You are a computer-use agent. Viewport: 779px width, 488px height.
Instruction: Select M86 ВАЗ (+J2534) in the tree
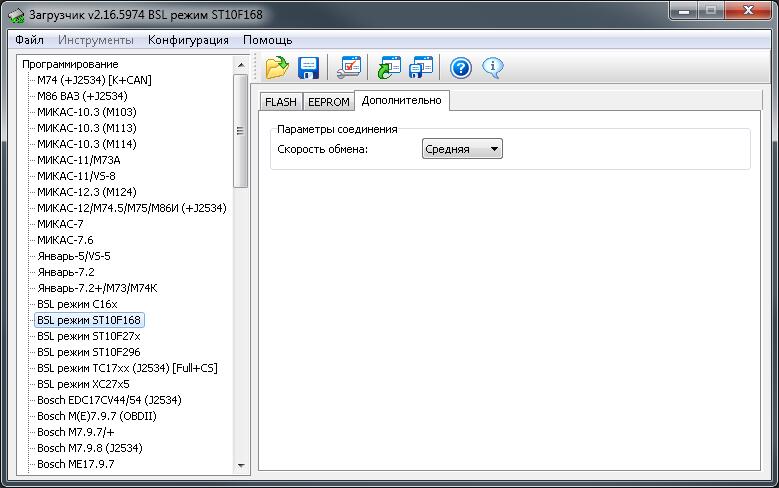coord(82,96)
